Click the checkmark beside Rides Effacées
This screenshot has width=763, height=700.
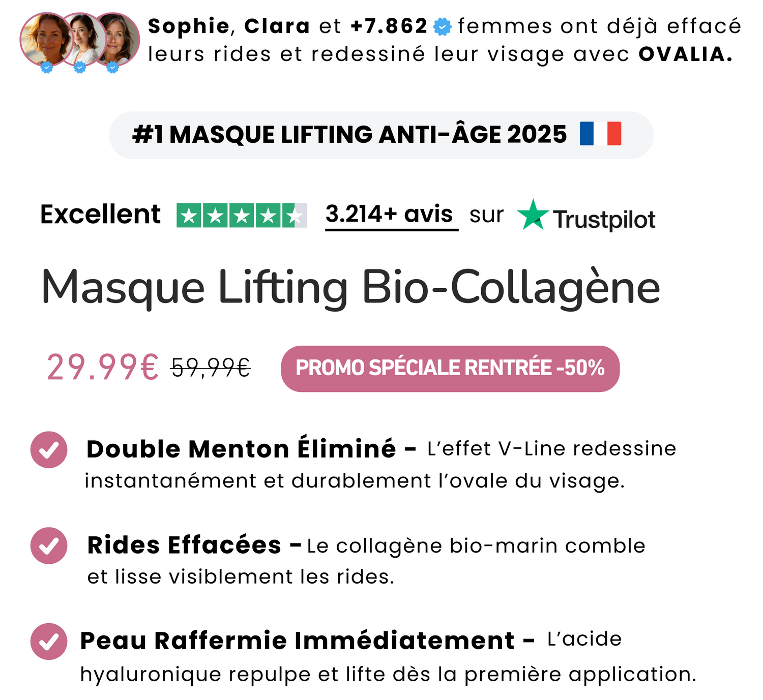tap(49, 545)
